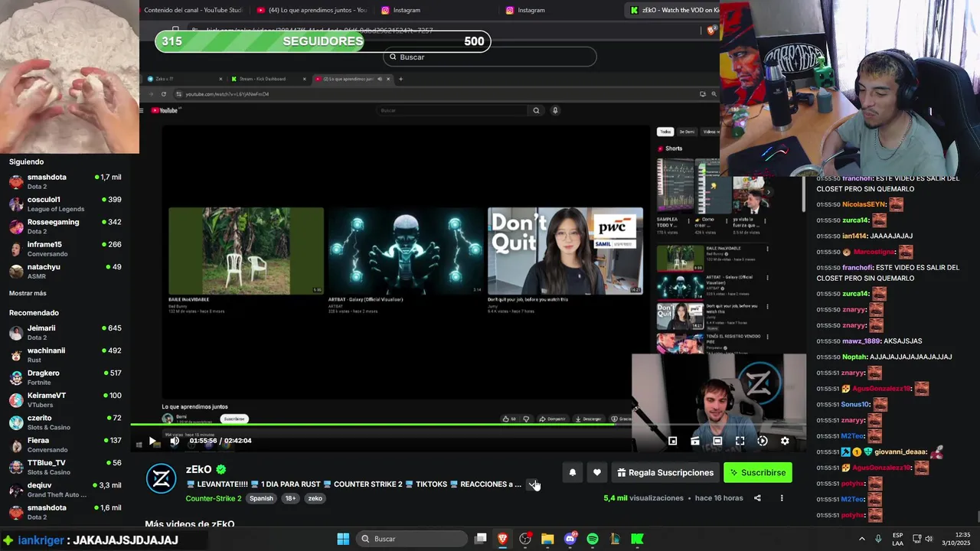
Task: Expand the stream title with the chevron
Action: point(533,484)
